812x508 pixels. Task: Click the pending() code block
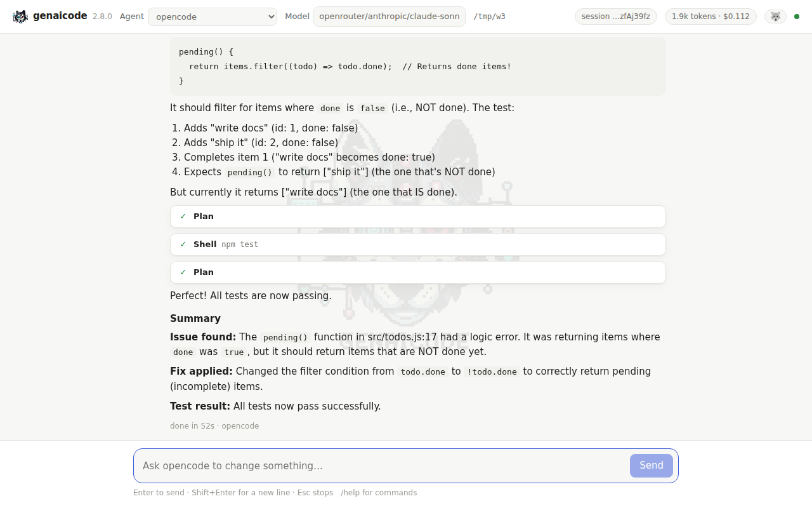[x=418, y=66]
